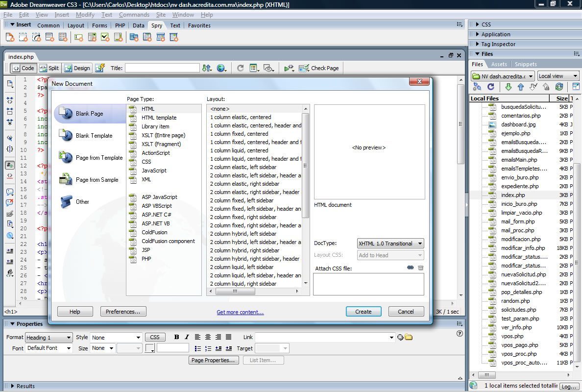Expand the Tag Inspector panel
The height and width of the screenshot is (392, 582).
coord(498,44)
